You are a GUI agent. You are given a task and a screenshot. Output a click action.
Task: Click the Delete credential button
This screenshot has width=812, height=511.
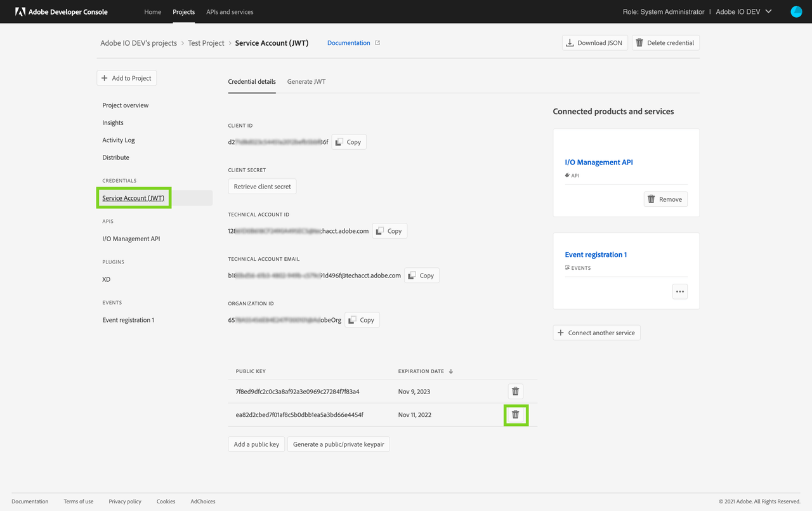click(665, 43)
